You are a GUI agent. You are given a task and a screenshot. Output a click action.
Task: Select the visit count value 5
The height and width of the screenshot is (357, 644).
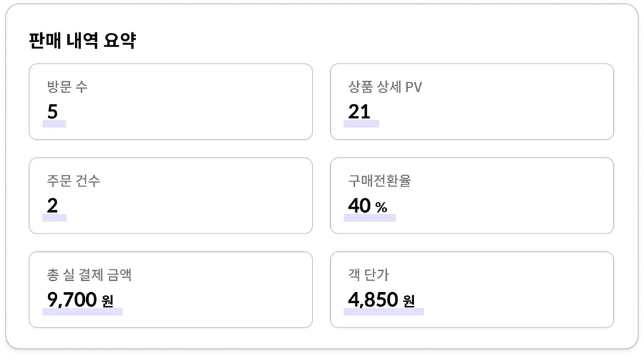click(x=52, y=112)
